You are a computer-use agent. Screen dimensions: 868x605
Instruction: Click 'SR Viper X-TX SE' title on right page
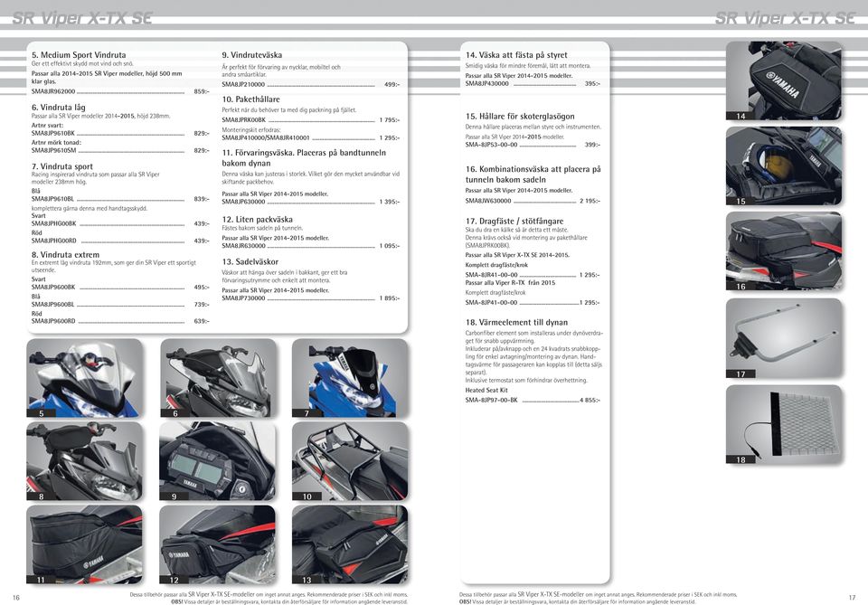pos(785,18)
